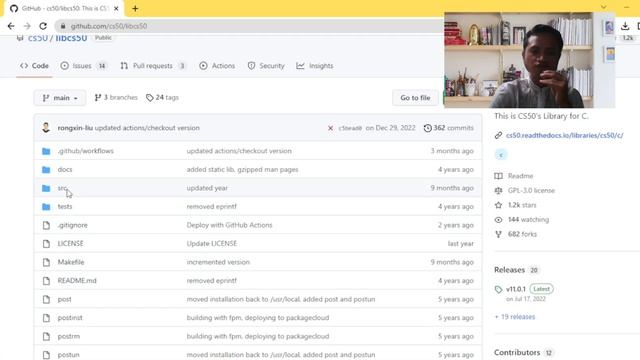640x360 pixels.
Task: View 144 watching link
Action: click(522, 220)
